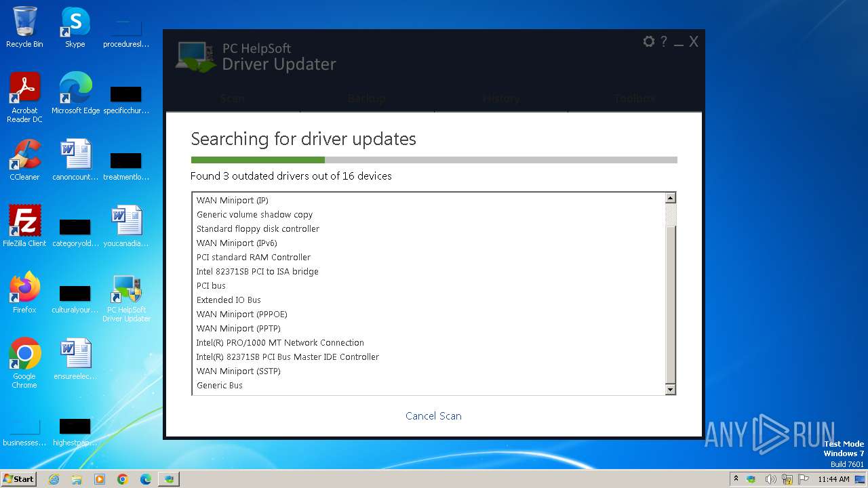868x488 pixels.
Task: Open businesses desktop file
Action: (24, 432)
